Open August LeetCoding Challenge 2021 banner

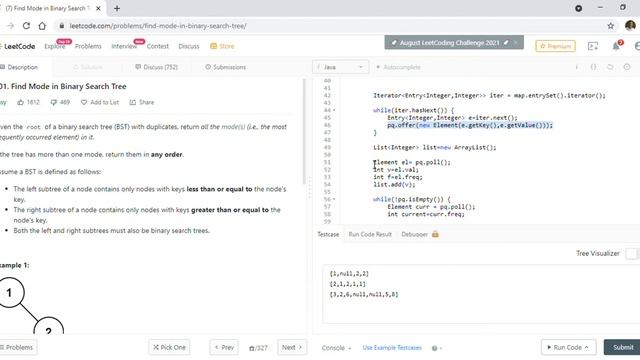[x=449, y=42]
